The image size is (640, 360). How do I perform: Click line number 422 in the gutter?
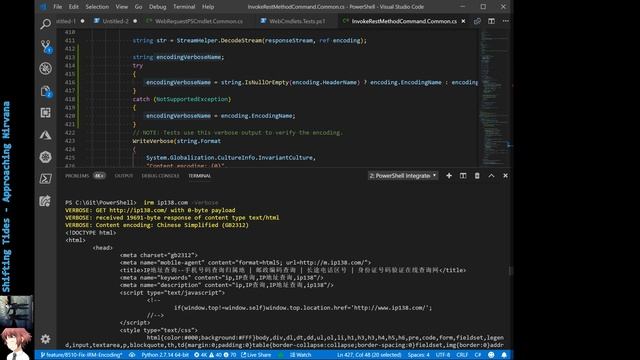pos(70,133)
